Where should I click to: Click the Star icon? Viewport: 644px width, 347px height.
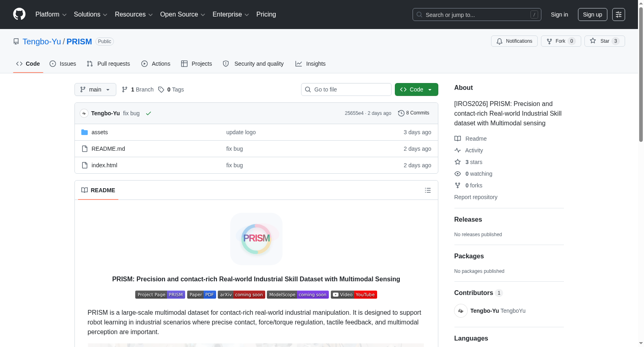(x=593, y=41)
